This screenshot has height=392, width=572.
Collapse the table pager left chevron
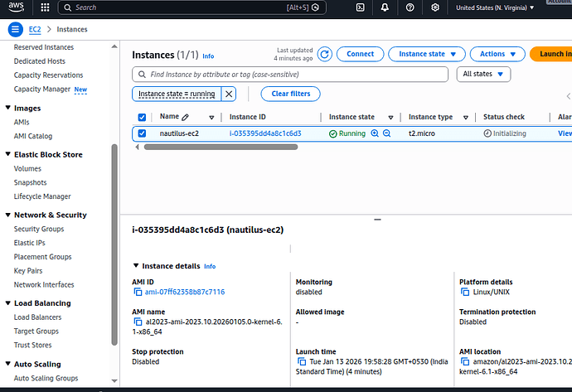tap(569, 96)
